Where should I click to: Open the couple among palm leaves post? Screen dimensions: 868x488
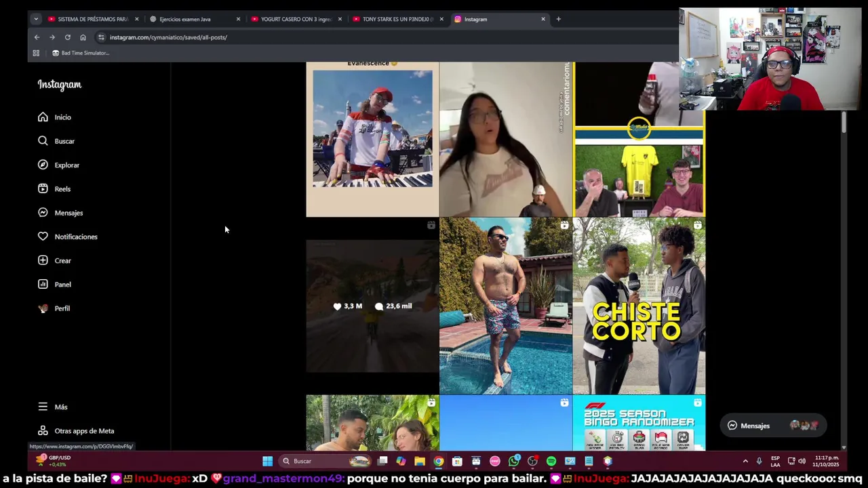[x=372, y=423]
